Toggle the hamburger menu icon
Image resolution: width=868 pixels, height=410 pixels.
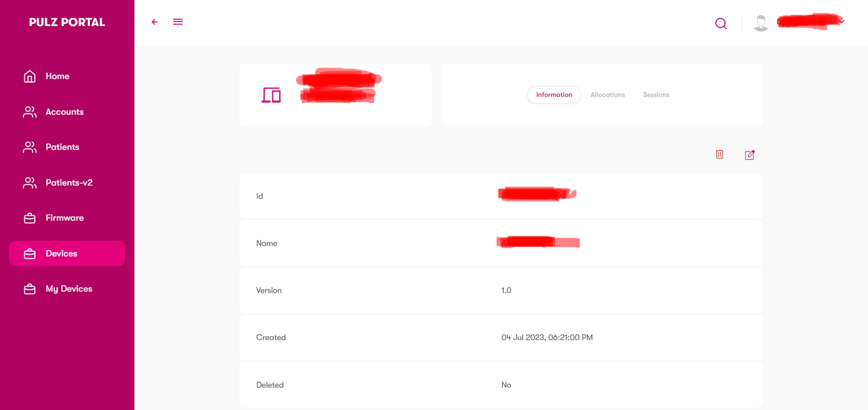click(x=178, y=22)
